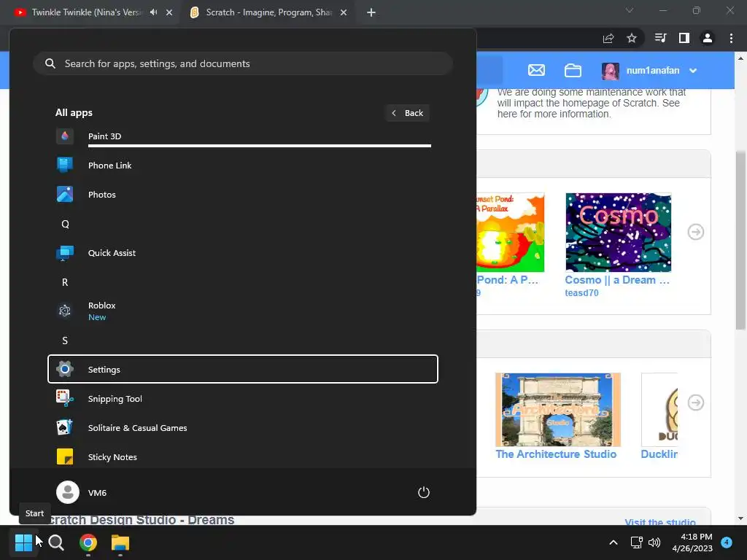Screen dimensions: 747x560
Task: Show next featured projects arrow
Action: pyautogui.click(x=696, y=233)
